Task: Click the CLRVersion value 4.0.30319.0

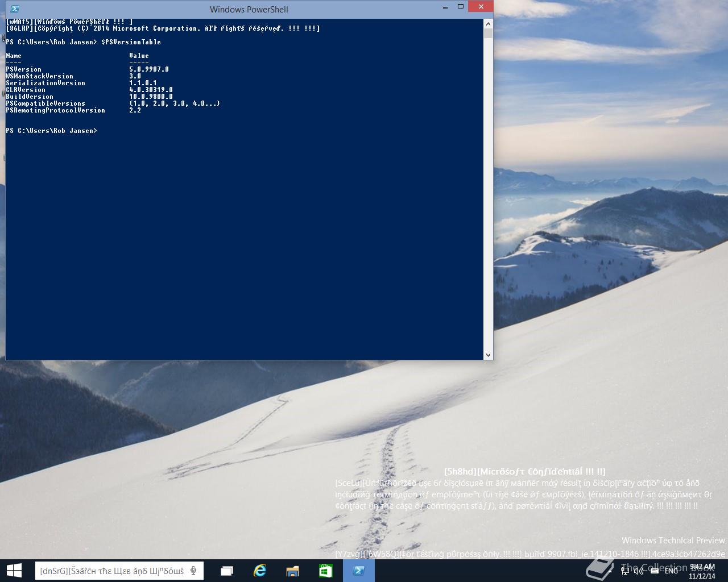Action: [151, 90]
